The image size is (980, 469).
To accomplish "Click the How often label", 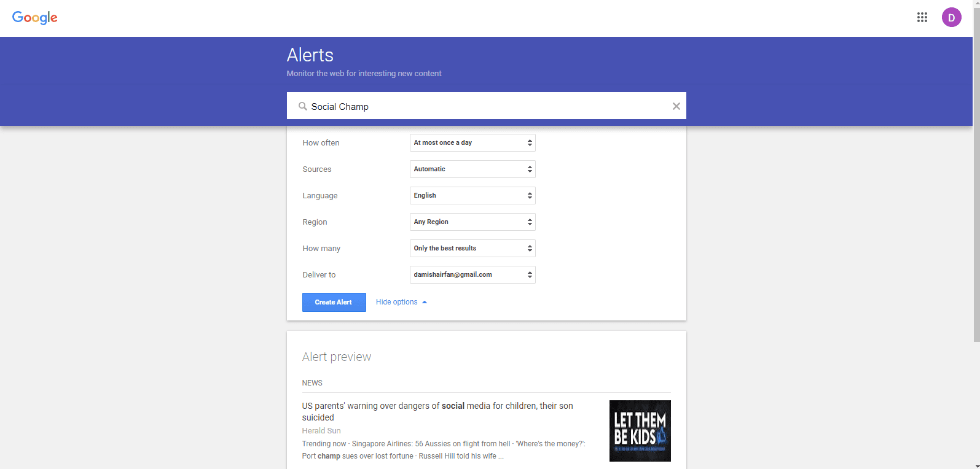I will click(321, 143).
